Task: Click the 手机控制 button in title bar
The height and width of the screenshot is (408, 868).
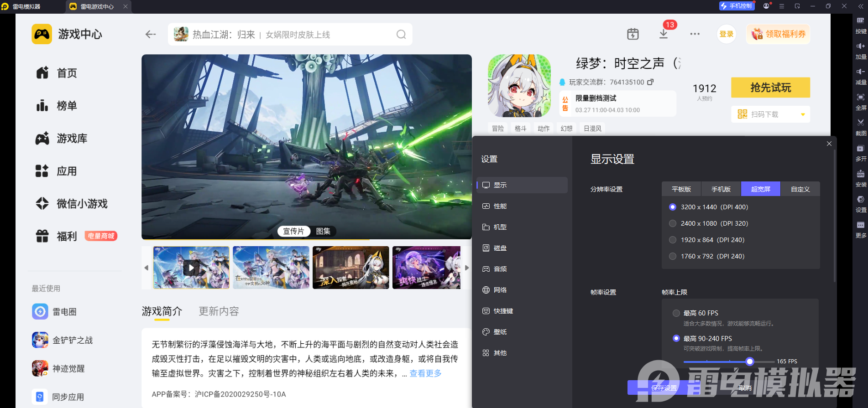Action: point(736,6)
